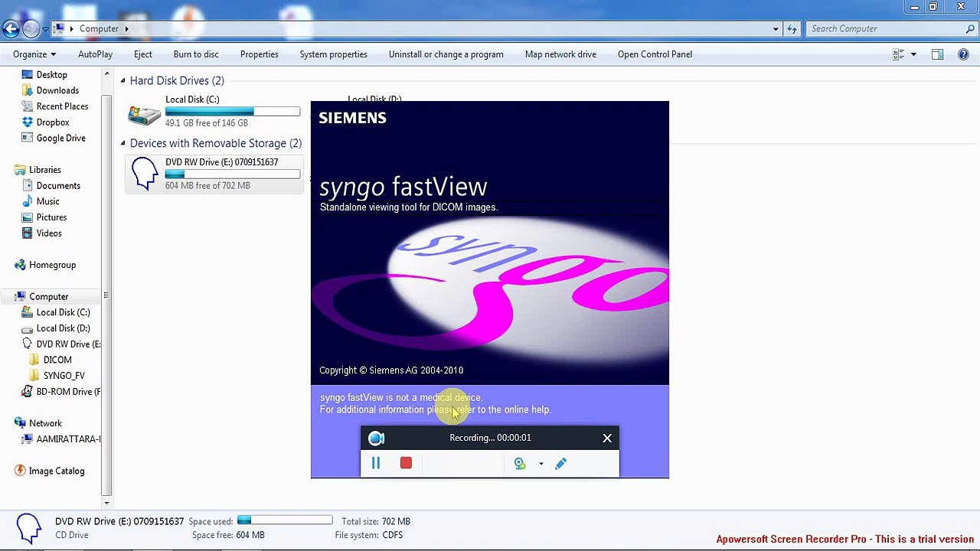Select Downloads in the navigation pane
This screenshot has height=551, width=980.
[x=57, y=90]
